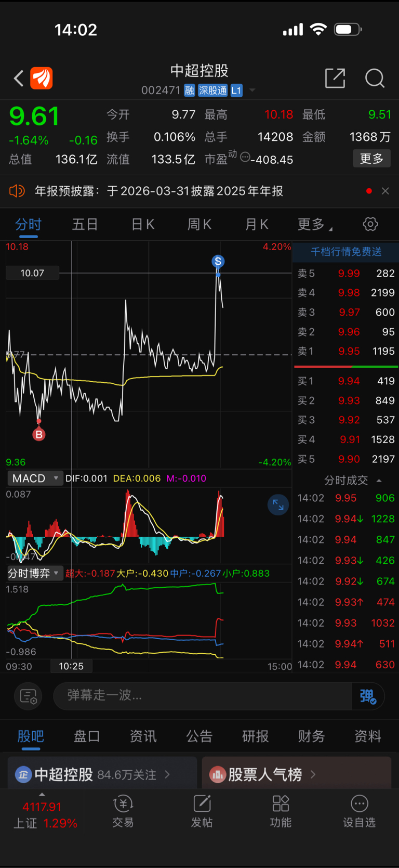Switch to the 月K tab
This screenshot has width=399, height=868.
[x=257, y=224]
